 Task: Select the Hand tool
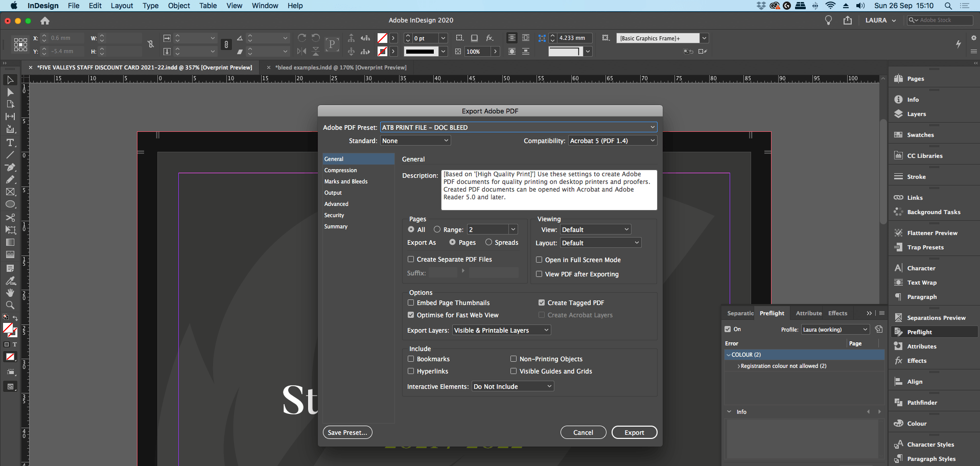[10, 293]
